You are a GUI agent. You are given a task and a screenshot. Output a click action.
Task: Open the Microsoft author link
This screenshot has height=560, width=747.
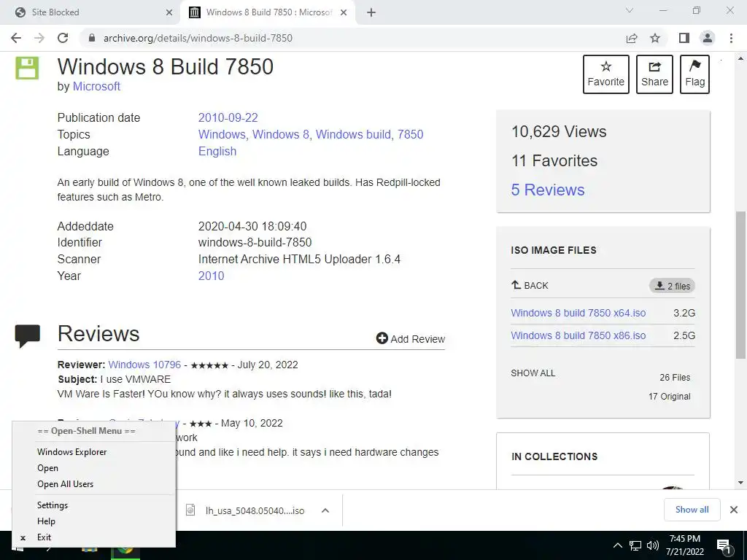coord(96,86)
